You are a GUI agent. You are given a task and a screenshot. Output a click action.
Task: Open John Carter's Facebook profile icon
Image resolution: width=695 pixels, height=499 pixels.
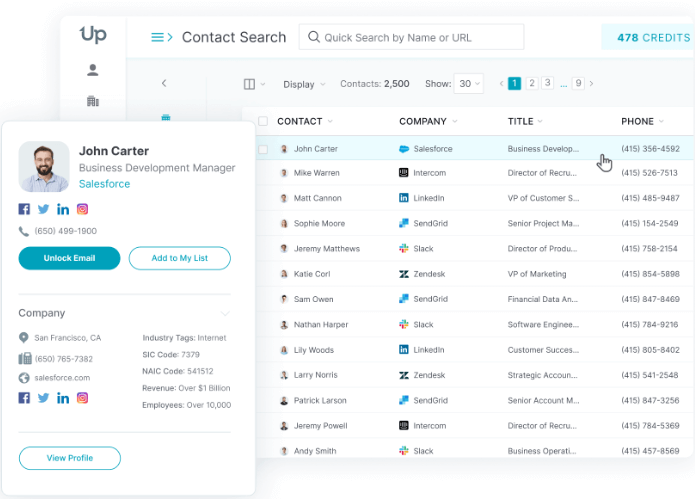coord(24,209)
